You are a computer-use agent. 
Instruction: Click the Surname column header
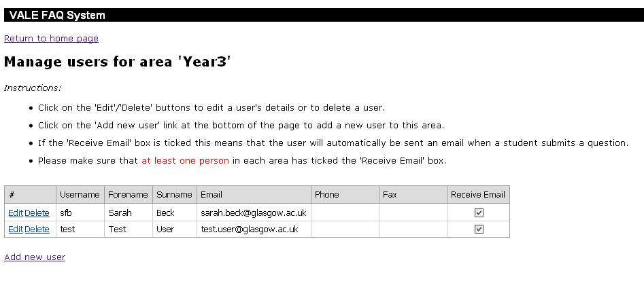[x=174, y=195]
